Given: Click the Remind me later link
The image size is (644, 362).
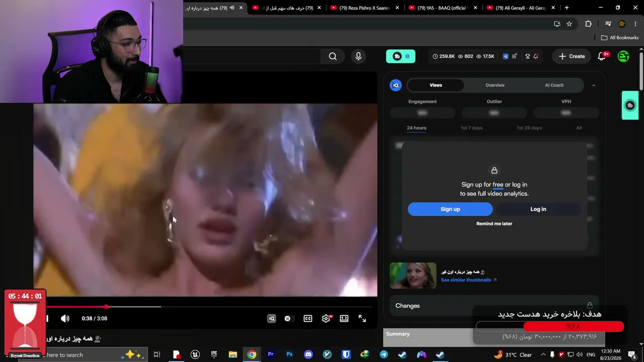Looking at the screenshot, I should coord(494,224).
